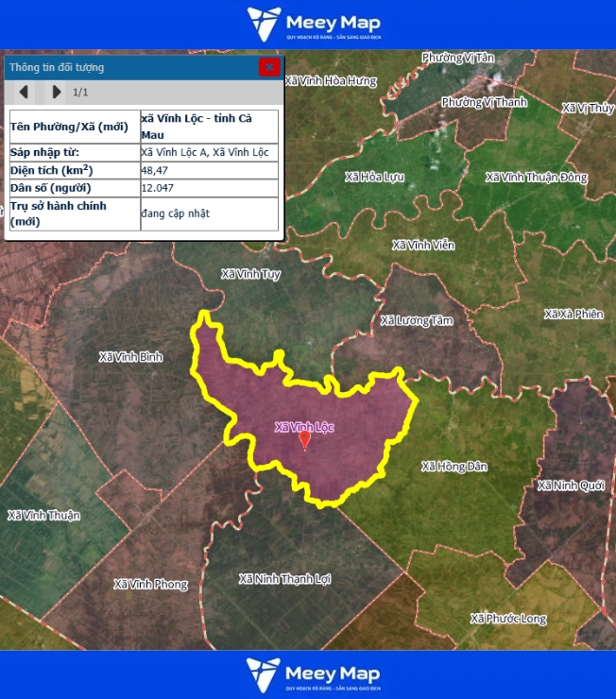Click Xã Vĩnh Tuy label on map
The height and width of the screenshot is (699, 616).
(251, 274)
